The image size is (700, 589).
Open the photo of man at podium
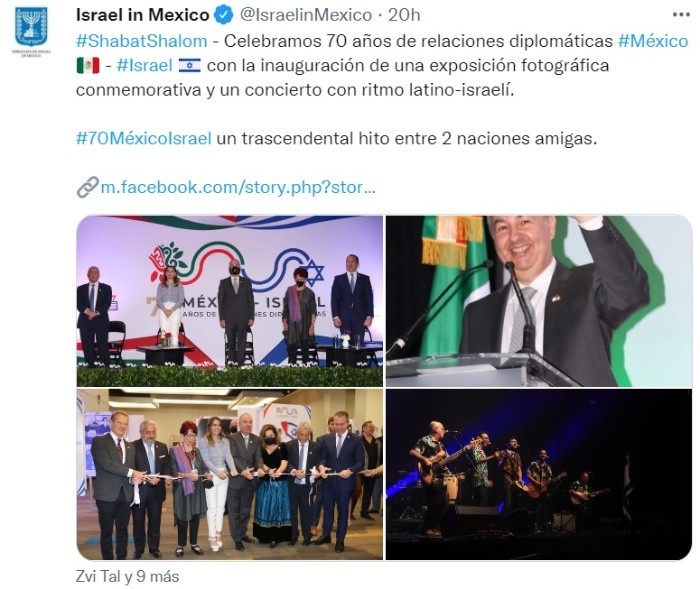tap(539, 301)
